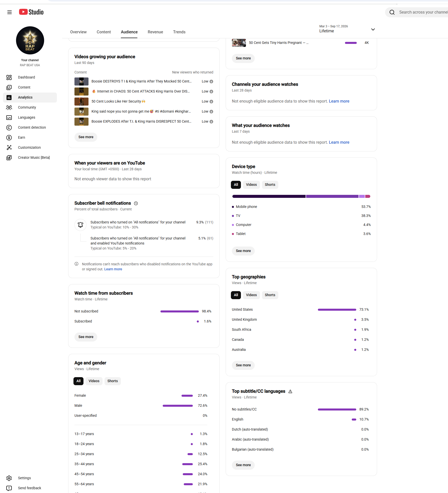Select the Videos filter in Device type
448x493 pixels.
tap(251, 185)
